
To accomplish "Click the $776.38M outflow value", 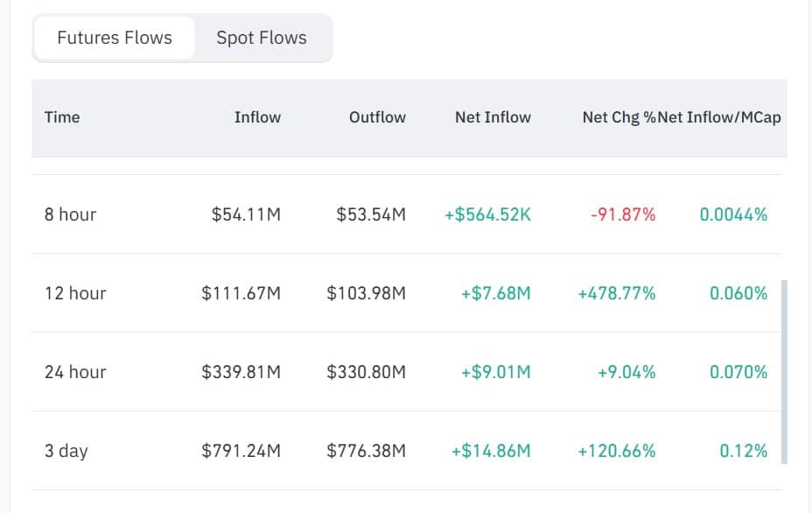I will point(366,451).
